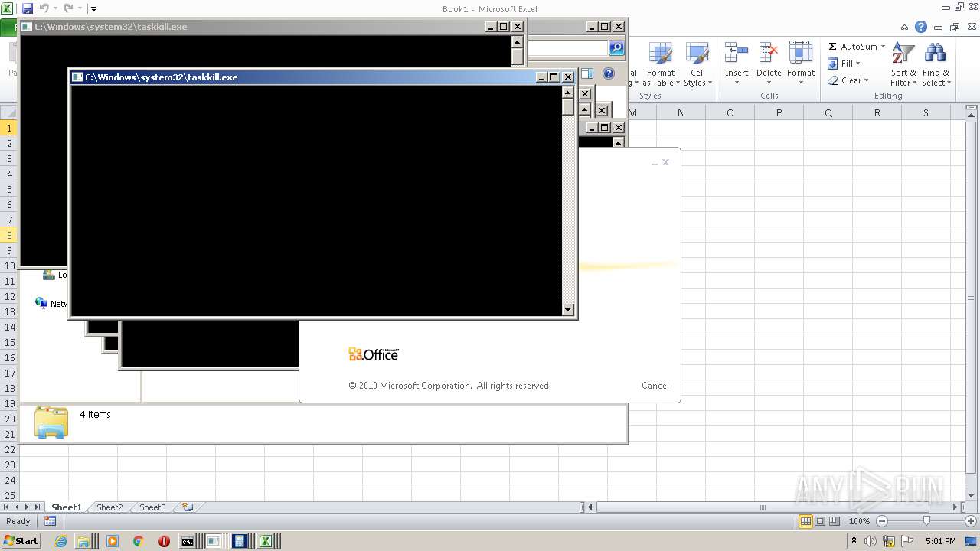Expand the Format cells dropdown arrow
The image size is (980, 551).
click(801, 82)
